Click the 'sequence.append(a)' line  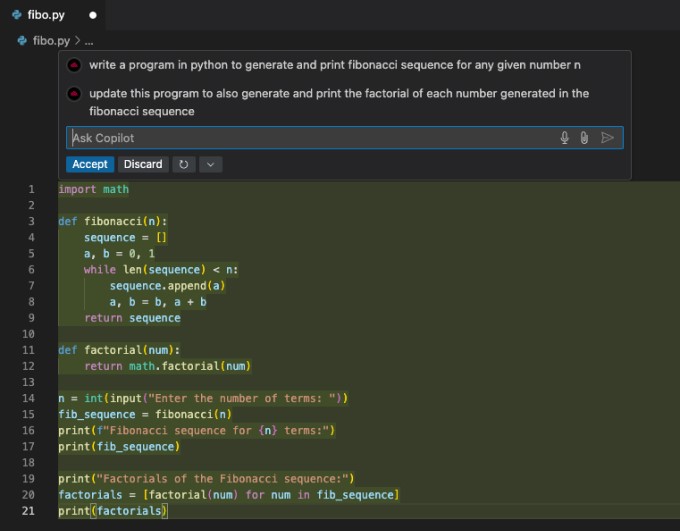(x=167, y=285)
